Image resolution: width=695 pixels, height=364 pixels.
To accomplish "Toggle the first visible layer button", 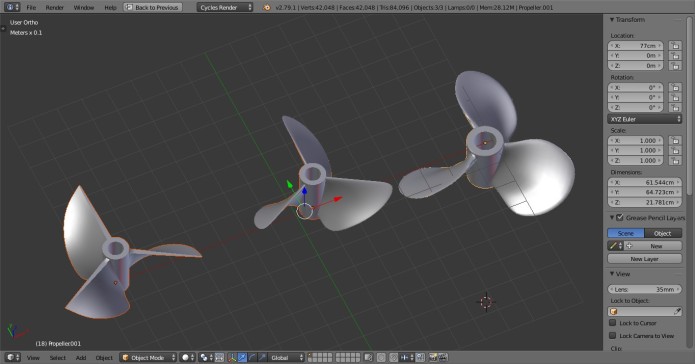I will (310, 355).
